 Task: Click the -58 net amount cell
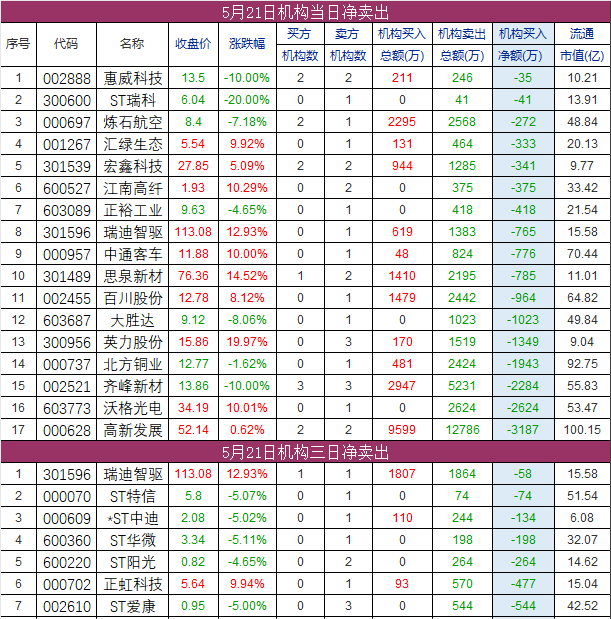click(x=523, y=474)
